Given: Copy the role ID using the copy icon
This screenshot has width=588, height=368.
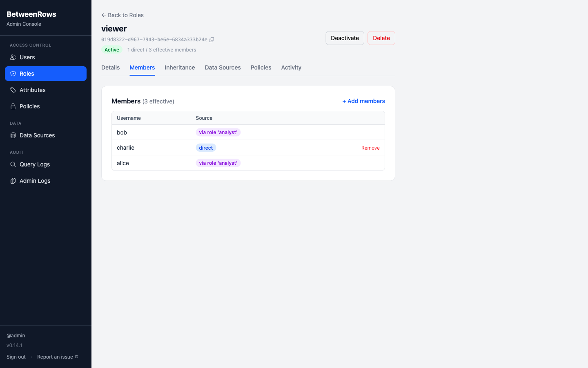Looking at the screenshot, I should pos(212,40).
